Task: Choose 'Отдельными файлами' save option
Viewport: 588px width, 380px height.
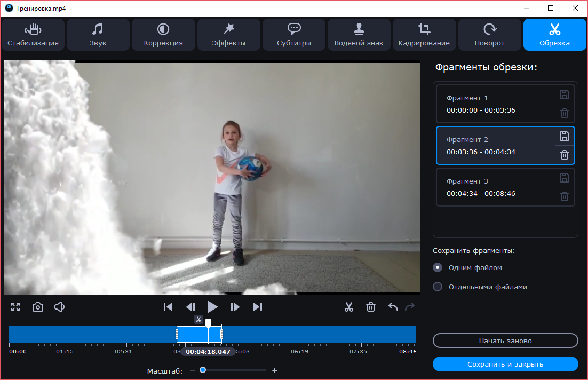Action: click(438, 287)
